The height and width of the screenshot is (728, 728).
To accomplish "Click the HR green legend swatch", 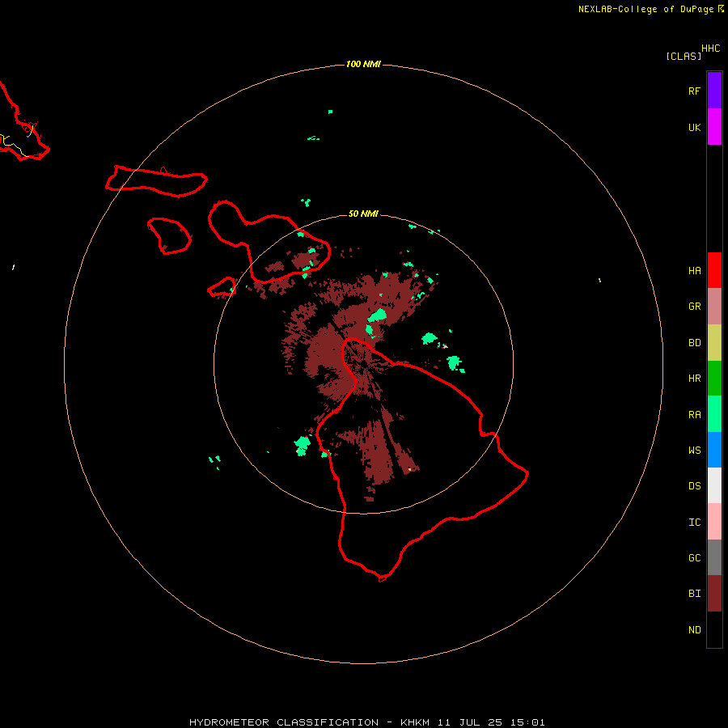I will pos(714,379).
